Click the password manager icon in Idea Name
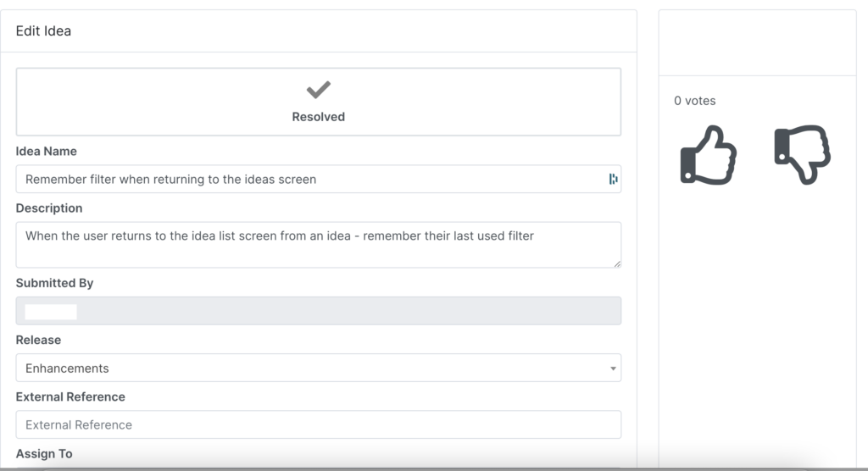The height and width of the screenshot is (471, 868). [613, 179]
